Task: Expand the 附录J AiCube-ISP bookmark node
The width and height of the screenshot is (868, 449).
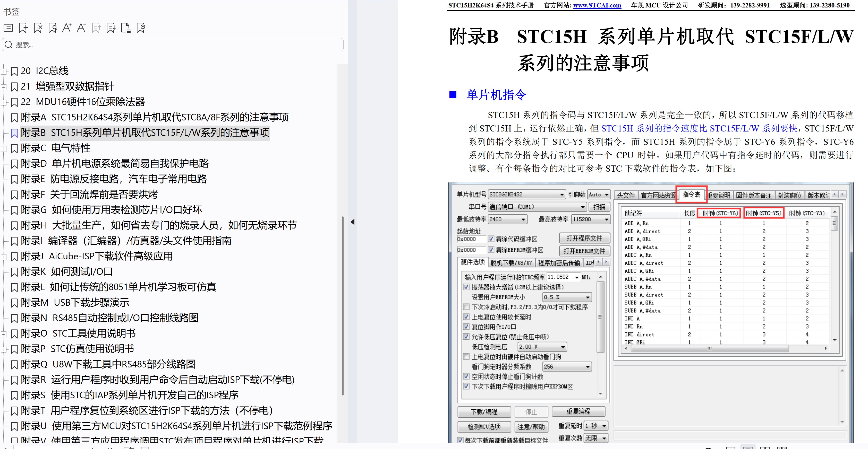Action: [4, 257]
